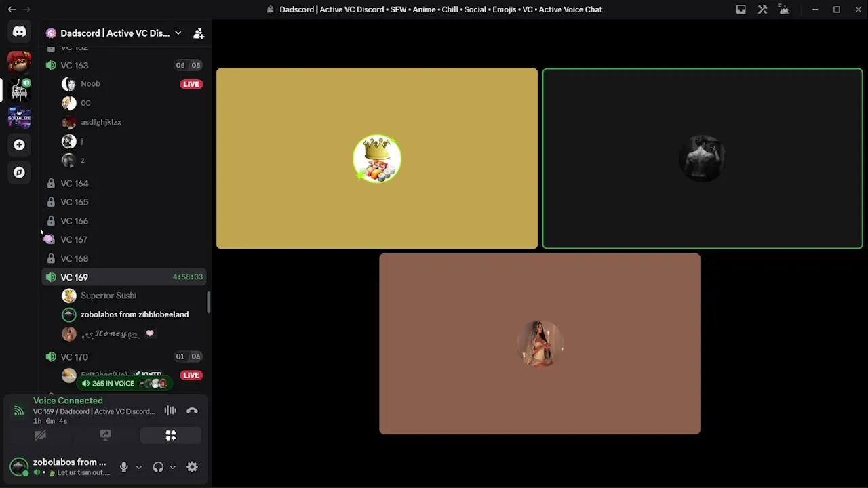
Task: Open own user profile panel avatar
Action: pyautogui.click(x=19, y=466)
